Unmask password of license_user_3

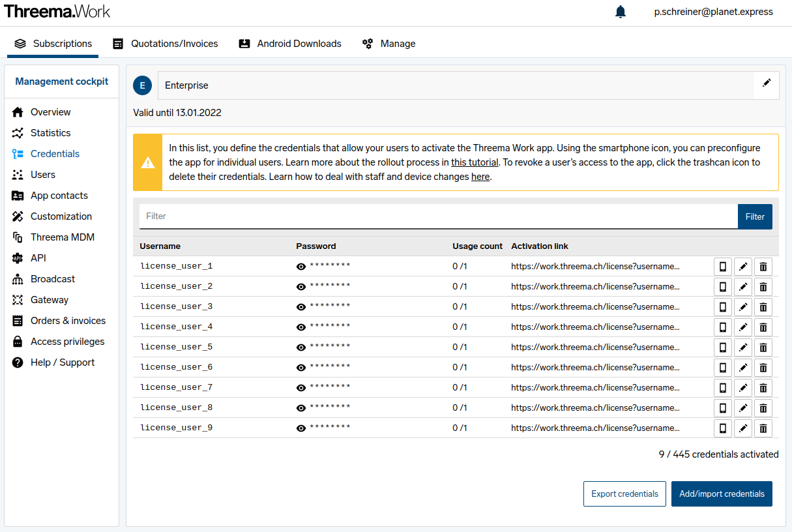(301, 306)
